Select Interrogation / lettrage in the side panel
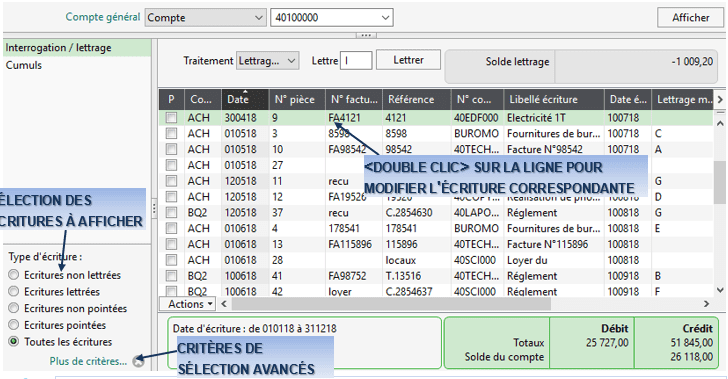The width and height of the screenshot is (728, 379). (77, 48)
